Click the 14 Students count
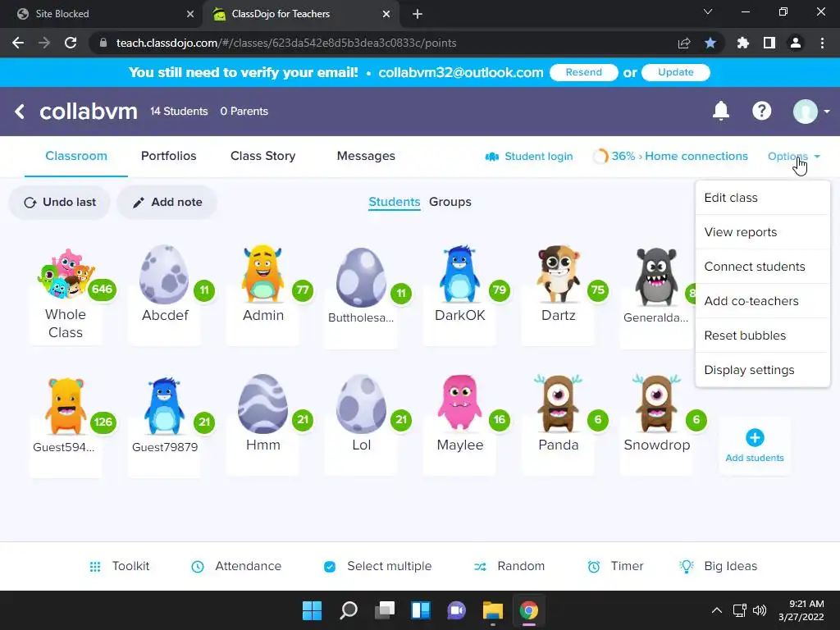 (179, 112)
